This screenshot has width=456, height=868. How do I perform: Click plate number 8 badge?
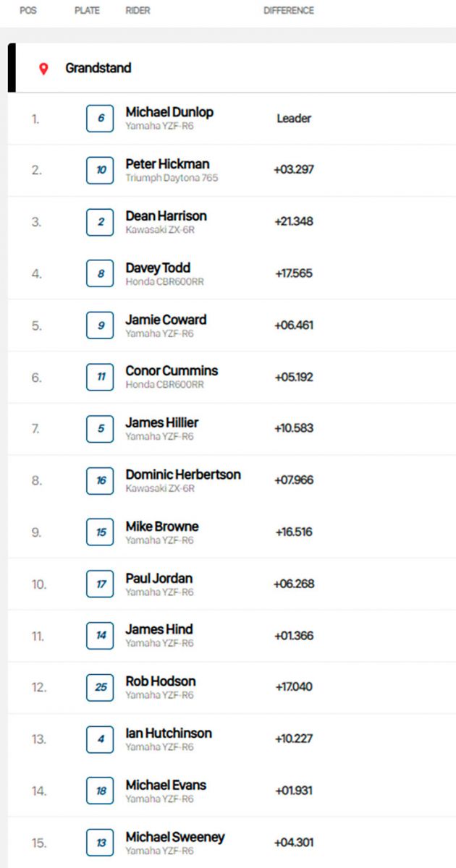pos(100,274)
